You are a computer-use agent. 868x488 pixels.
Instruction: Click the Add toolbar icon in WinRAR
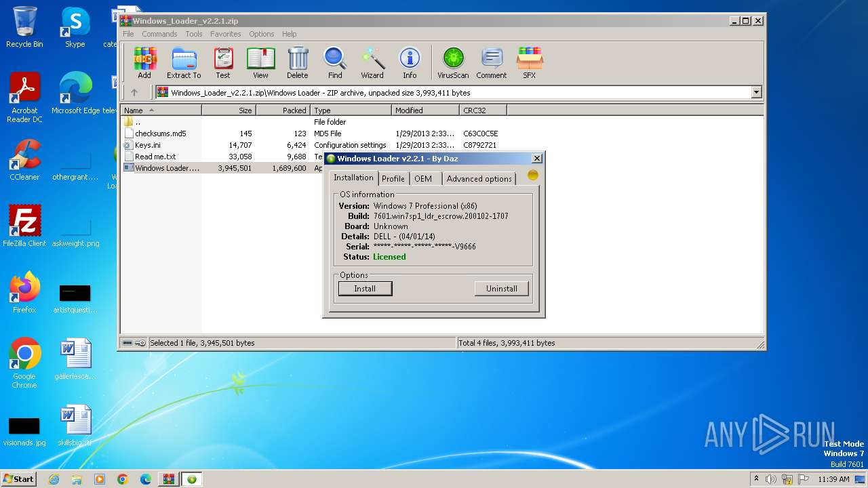[144, 63]
